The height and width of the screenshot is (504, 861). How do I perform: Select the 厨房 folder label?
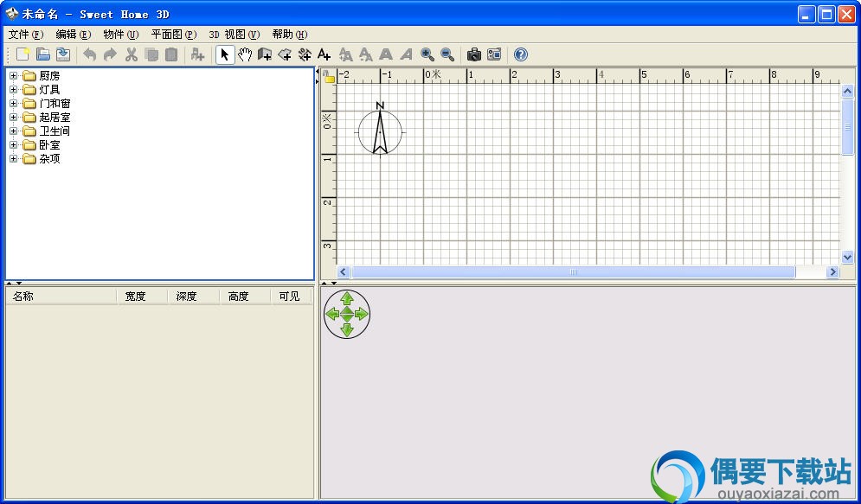[x=49, y=76]
